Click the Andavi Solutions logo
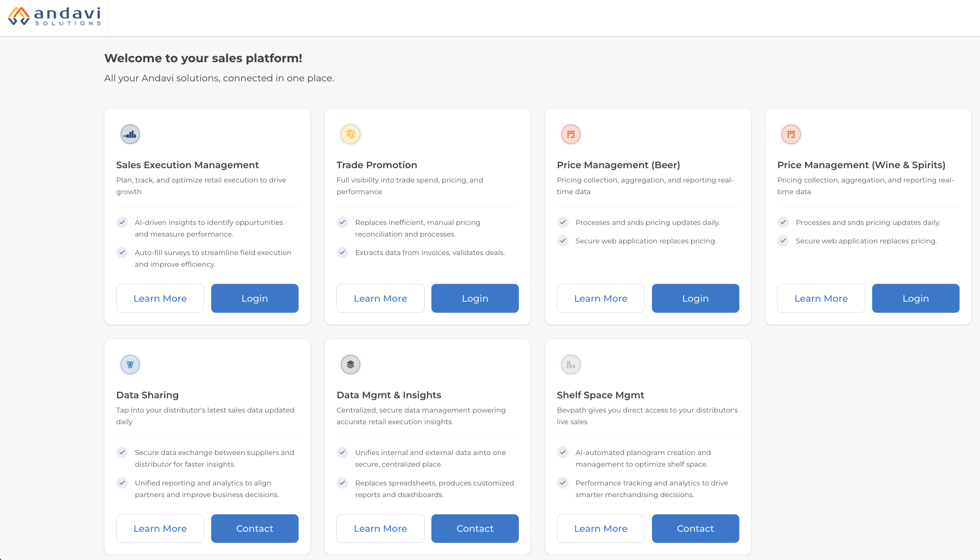 pos(54,17)
